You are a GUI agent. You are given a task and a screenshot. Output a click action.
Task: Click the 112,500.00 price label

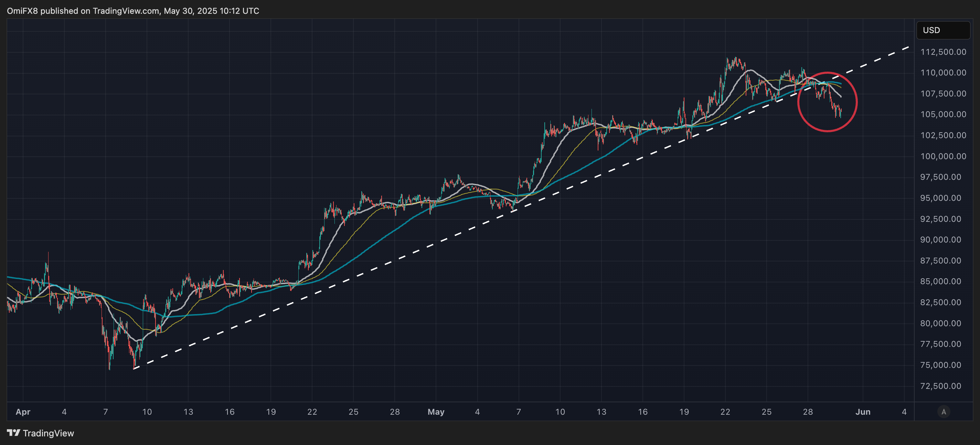(x=943, y=52)
